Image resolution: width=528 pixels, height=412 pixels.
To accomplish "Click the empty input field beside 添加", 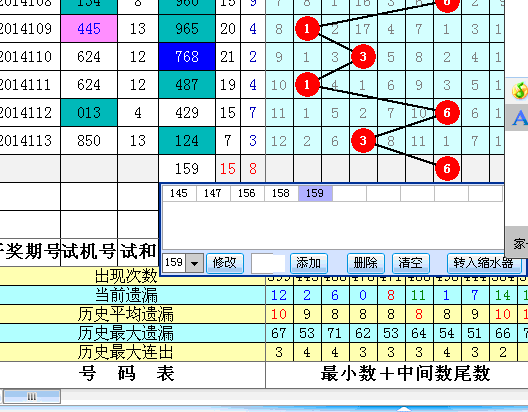I will point(268,263).
